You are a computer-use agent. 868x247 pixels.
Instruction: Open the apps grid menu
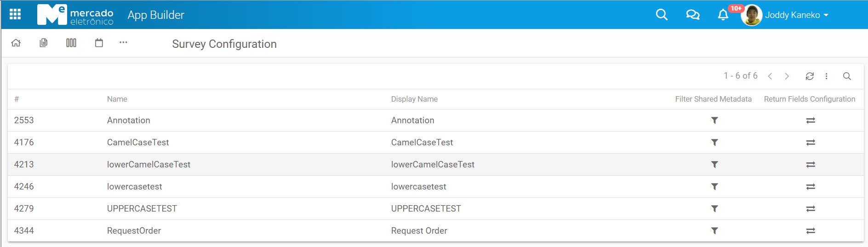tap(15, 14)
